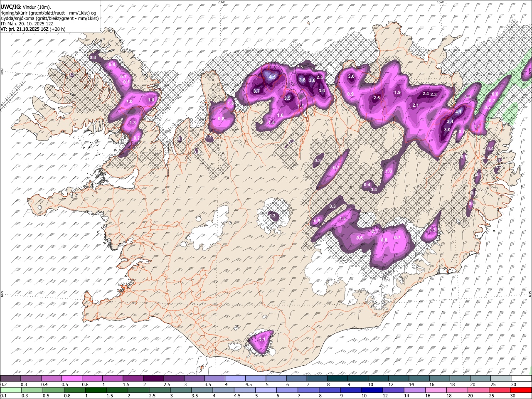Click the bright pink 0.5 snowfall legend swatch
The width and height of the screenshot is (532, 399).
click(72, 378)
